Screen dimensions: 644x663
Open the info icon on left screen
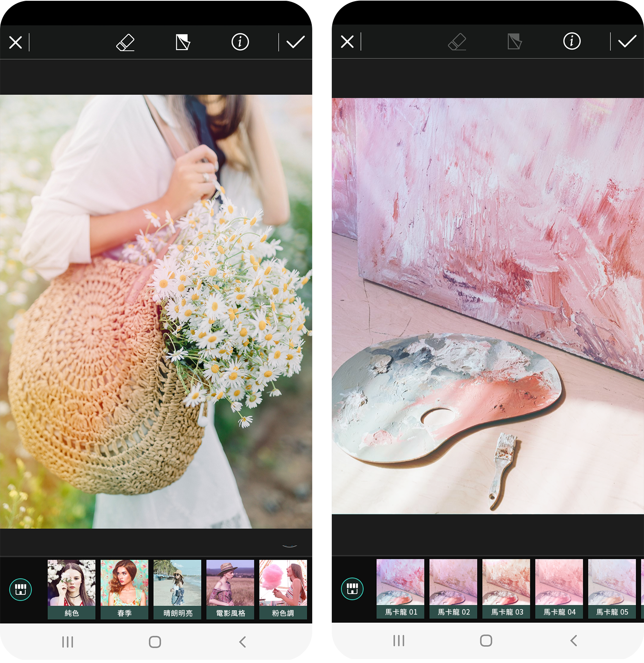(x=240, y=42)
